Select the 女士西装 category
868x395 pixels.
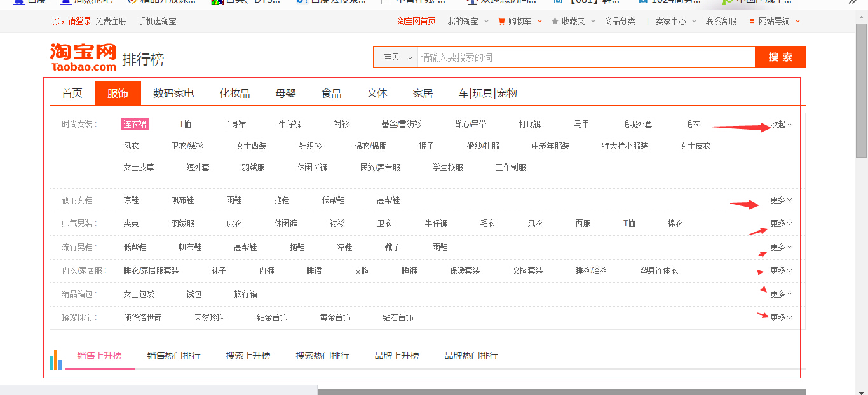pos(251,146)
